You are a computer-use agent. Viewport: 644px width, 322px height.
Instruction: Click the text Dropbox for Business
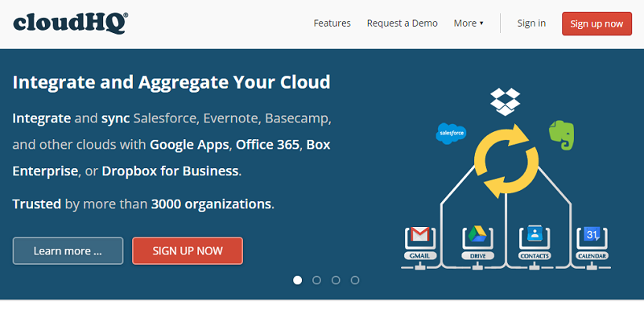170,171
